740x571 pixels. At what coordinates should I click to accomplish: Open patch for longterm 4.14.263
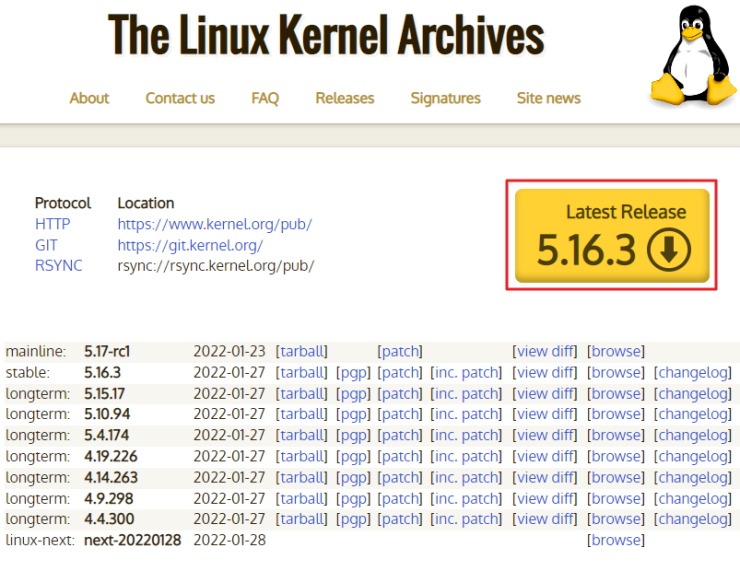(400, 478)
